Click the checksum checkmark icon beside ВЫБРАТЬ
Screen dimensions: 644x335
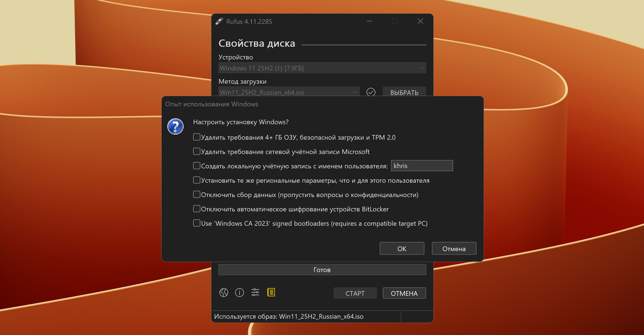click(x=371, y=92)
